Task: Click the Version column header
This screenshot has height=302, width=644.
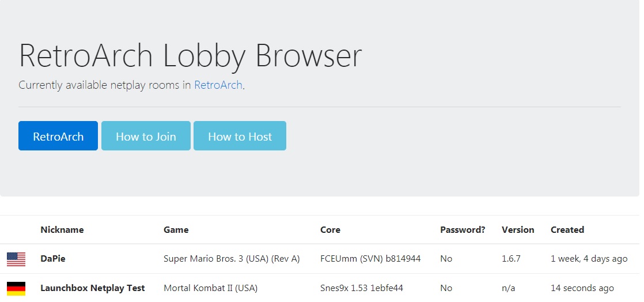Action: coord(518,230)
